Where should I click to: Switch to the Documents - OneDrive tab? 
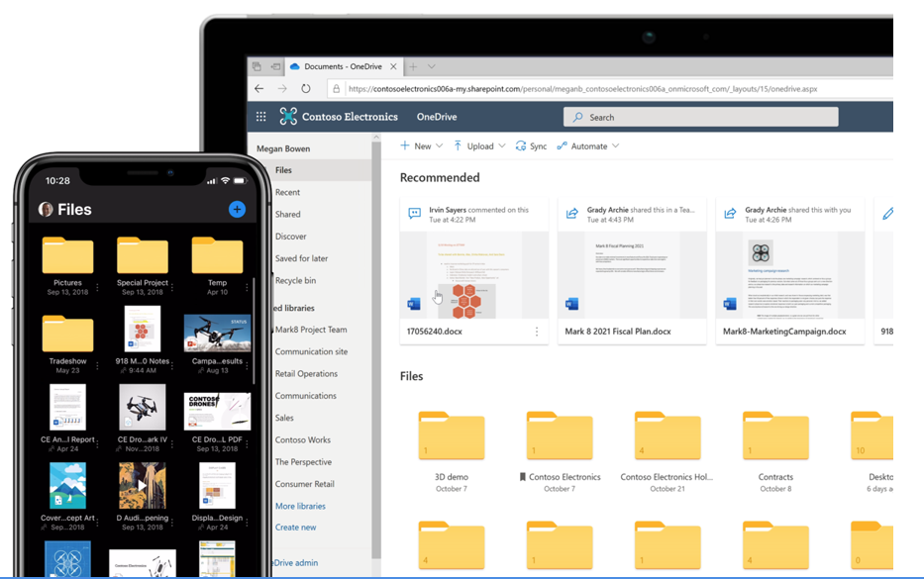[x=344, y=66]
